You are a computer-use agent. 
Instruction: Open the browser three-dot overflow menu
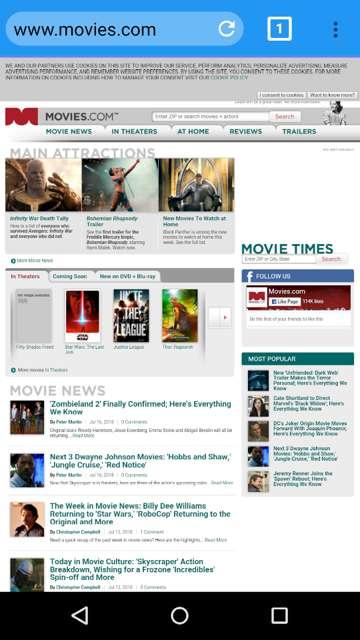pyautogui.click(x=335, y=29)
